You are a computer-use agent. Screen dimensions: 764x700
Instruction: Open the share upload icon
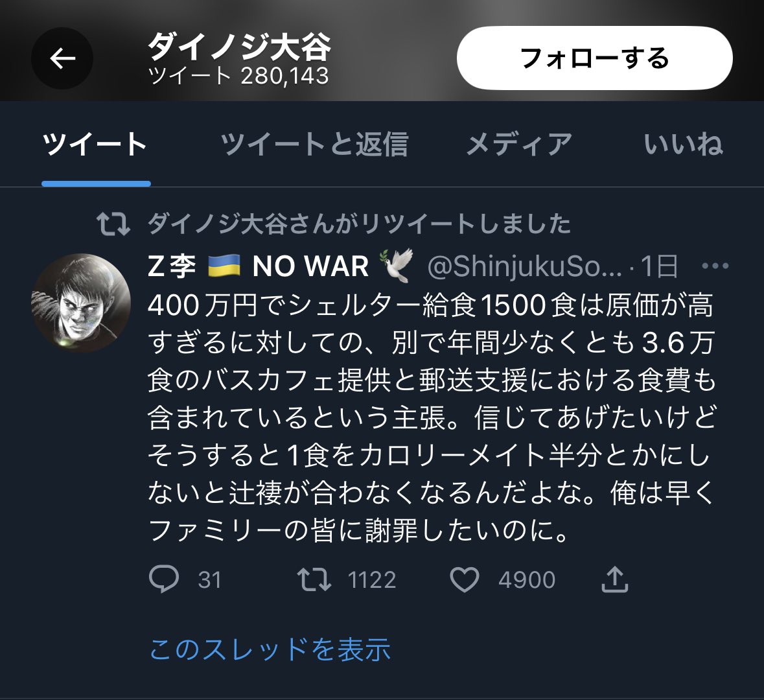pos(614,579)
